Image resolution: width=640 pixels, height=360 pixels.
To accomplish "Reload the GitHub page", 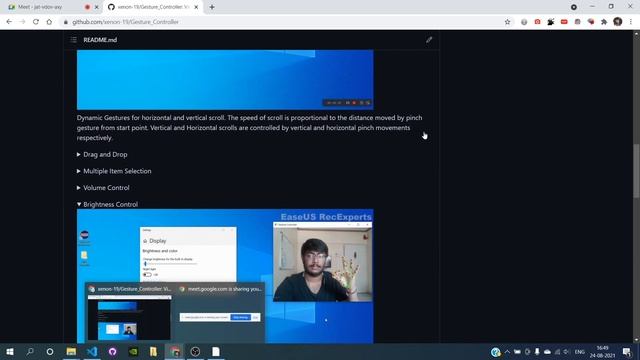I will point(36,22).
